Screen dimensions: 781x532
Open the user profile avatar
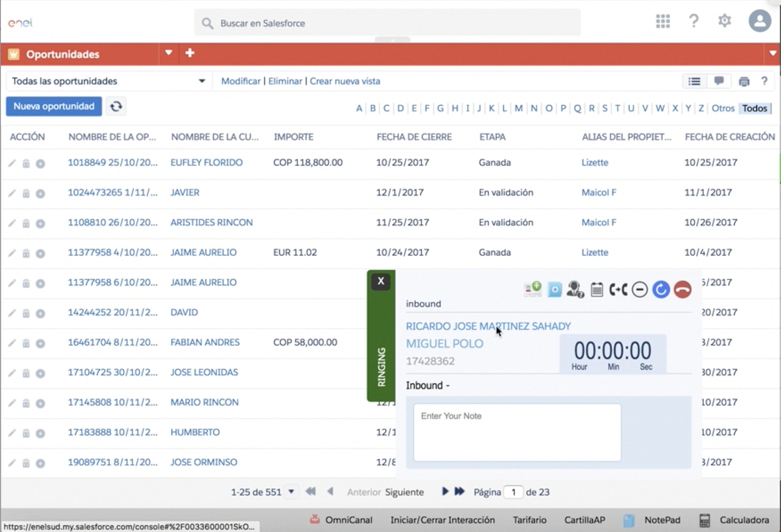(x=760, y=21)
